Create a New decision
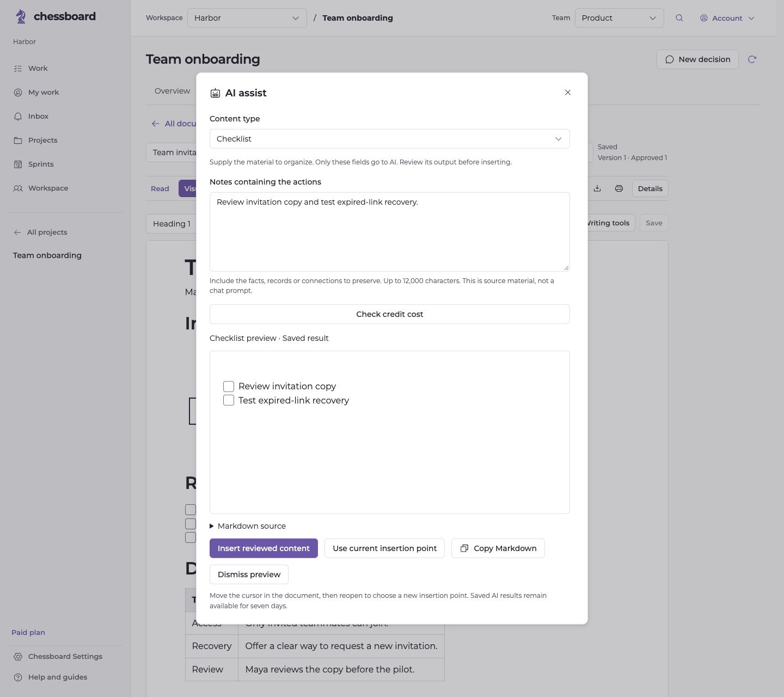This screenshot has width=784, height=697. click(697, 59)
